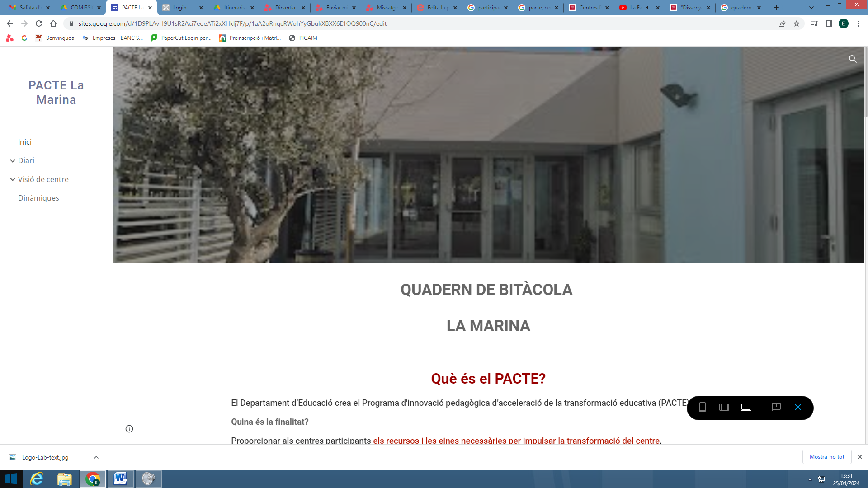This screenshot has height=488, width=868.
Task: Open Logo-Lab-text.jpg download options arrow
Action: 96,457
